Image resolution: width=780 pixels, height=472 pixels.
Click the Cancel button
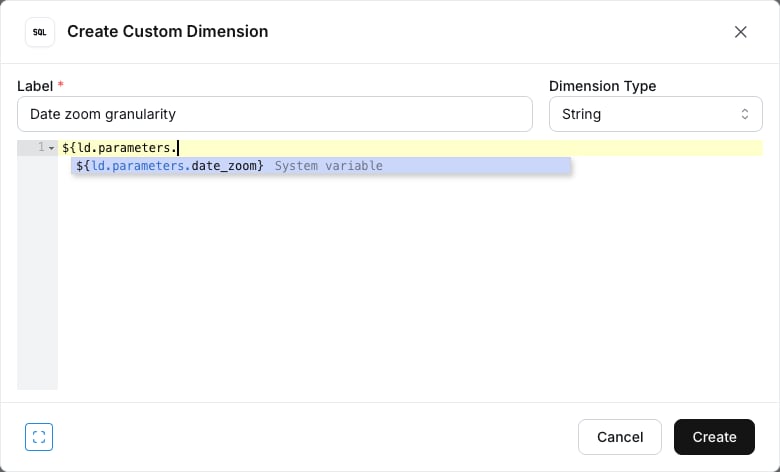(620, 437)
